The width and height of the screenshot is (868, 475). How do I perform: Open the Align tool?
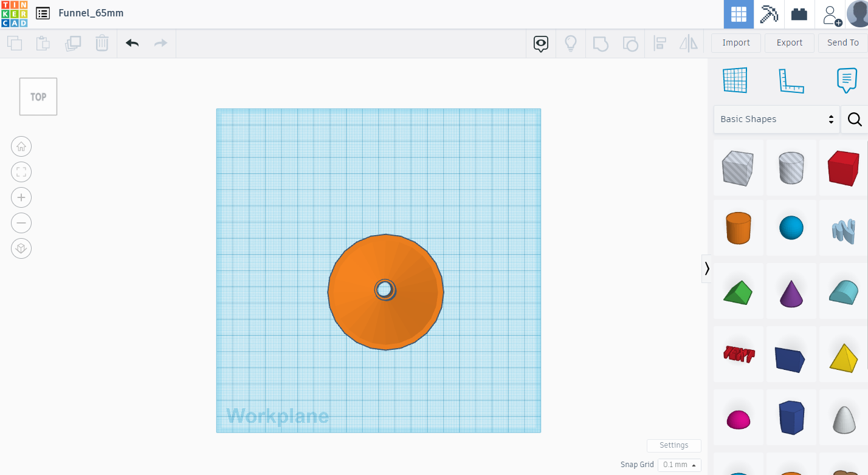click(660, 43)
